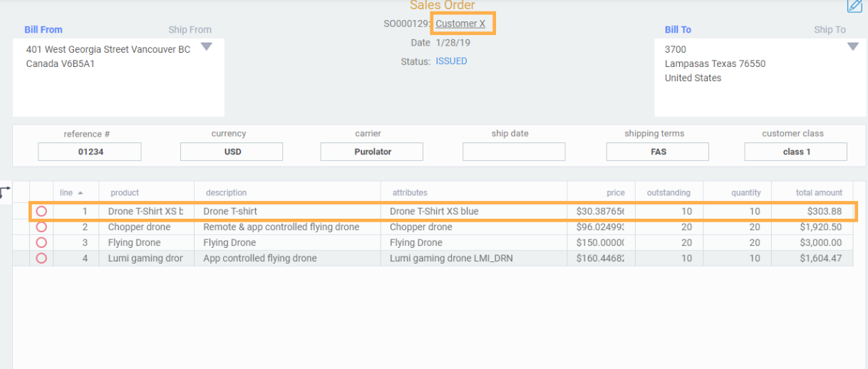Select the radio circle for line 1

pos(41,212)
